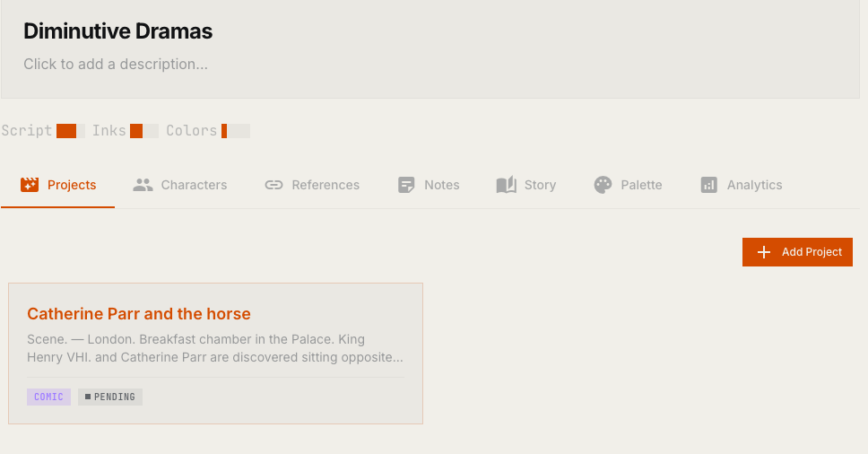This screenshot has width=868, height=454.
Task: Click the Script progress bar
Action: point(70,131)
